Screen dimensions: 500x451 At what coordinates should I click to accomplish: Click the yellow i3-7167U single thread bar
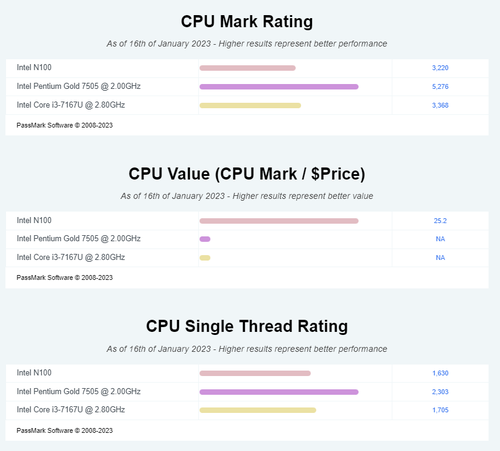click(258, 410)
